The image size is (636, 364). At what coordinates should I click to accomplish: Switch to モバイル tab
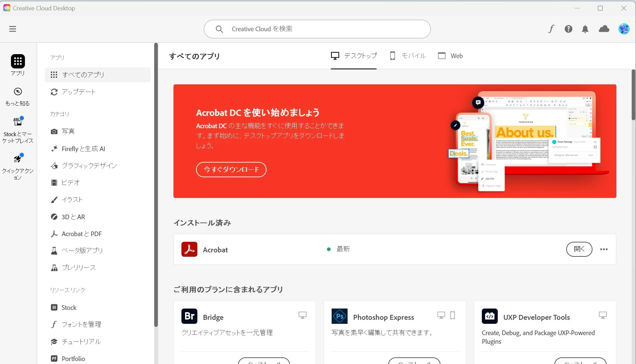[x=408, y=56]
